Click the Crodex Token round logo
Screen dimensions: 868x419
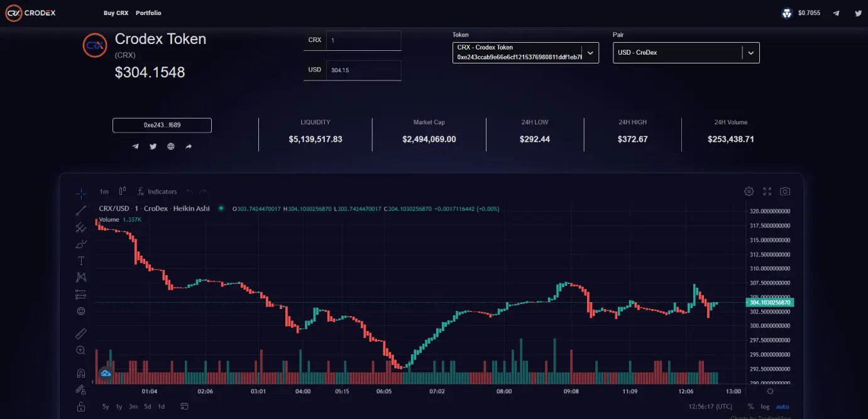(96, 45)
